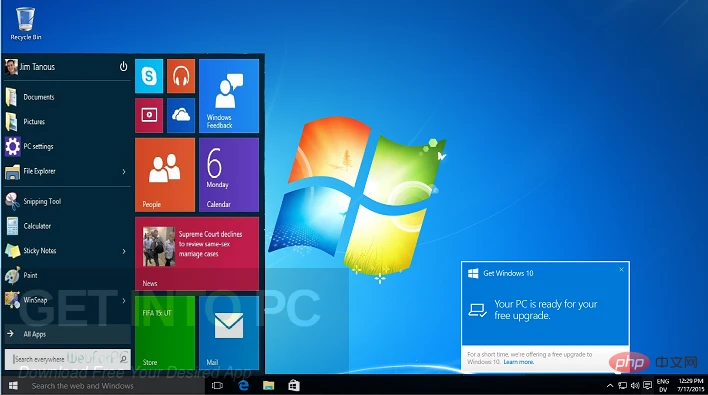Viewport: 708px width, 395px height.
Task: Open the Music headphones tile
Action: click(181, 76)
